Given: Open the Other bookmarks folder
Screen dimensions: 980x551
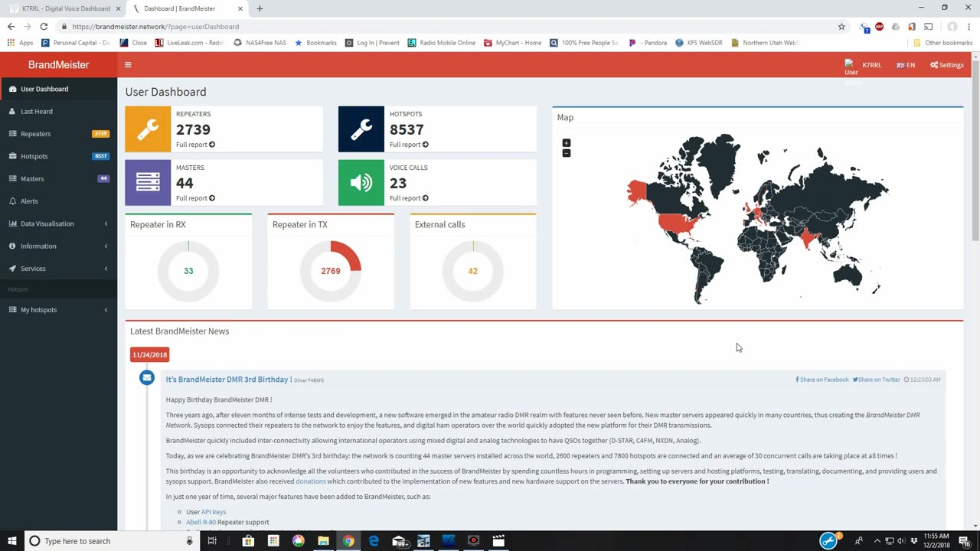Looking at the screenshot, I should 942,43.
